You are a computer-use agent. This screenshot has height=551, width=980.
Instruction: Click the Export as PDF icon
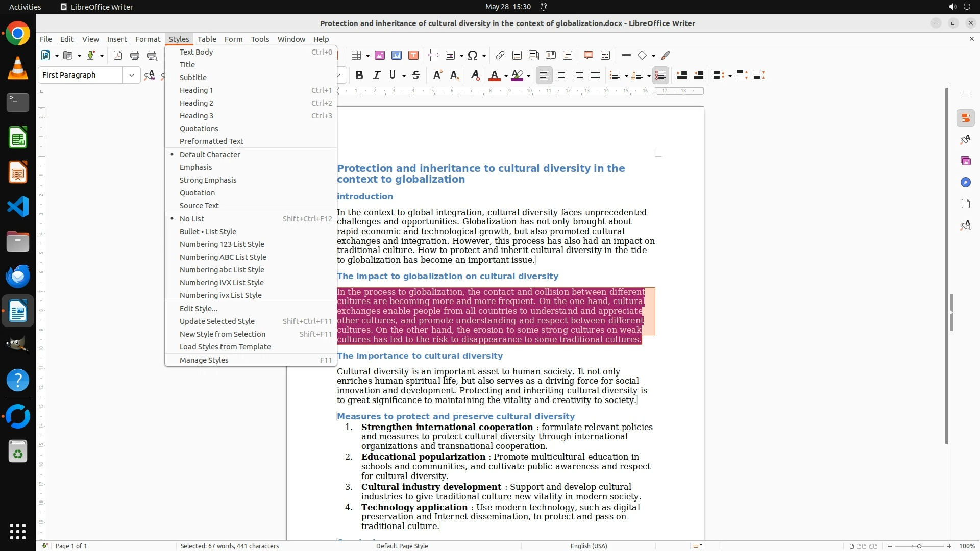coord(118,55)
